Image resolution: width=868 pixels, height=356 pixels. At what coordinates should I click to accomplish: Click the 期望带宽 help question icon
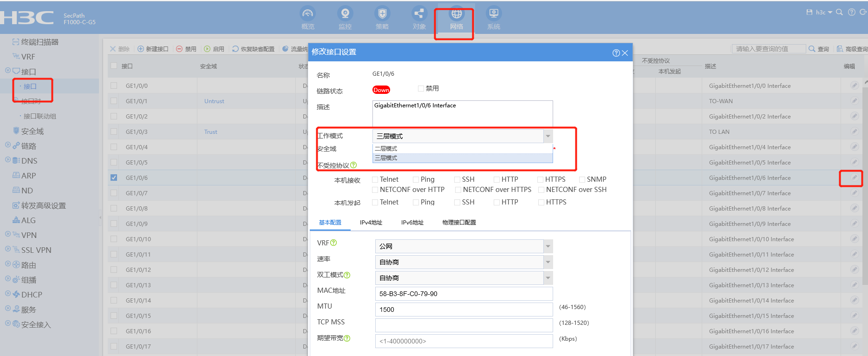(x=347, y=338)
